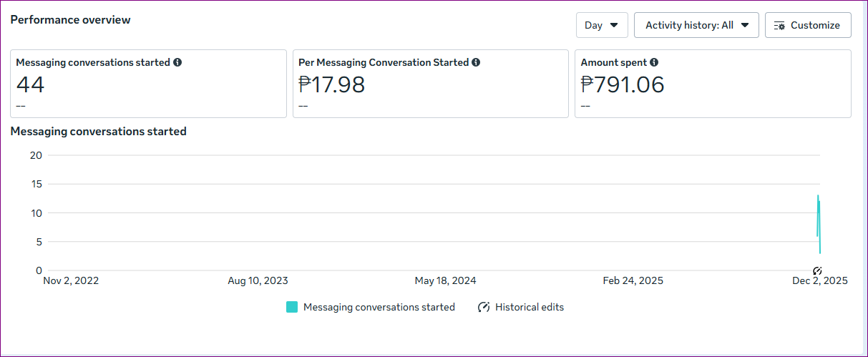This screenshot has height=357, width=868.
Task: Click info icon beside Per Messaging Conversation Started
Action: tap(476, 62)
